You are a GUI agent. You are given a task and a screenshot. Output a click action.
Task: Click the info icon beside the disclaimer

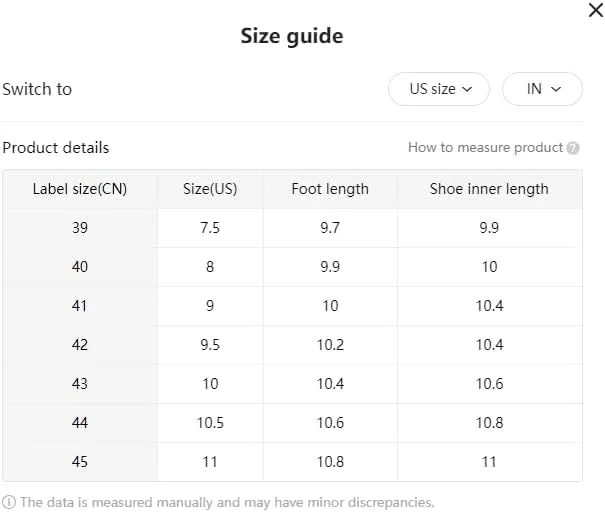9,502
